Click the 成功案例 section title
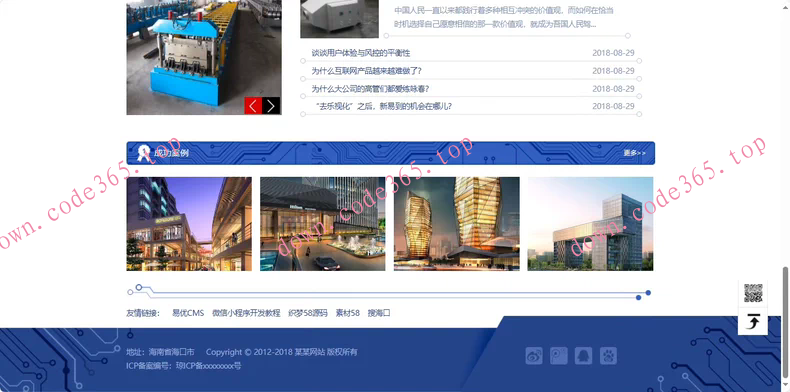Image resolution: width=790 pixels, height=392 pixels. point(171,153)
